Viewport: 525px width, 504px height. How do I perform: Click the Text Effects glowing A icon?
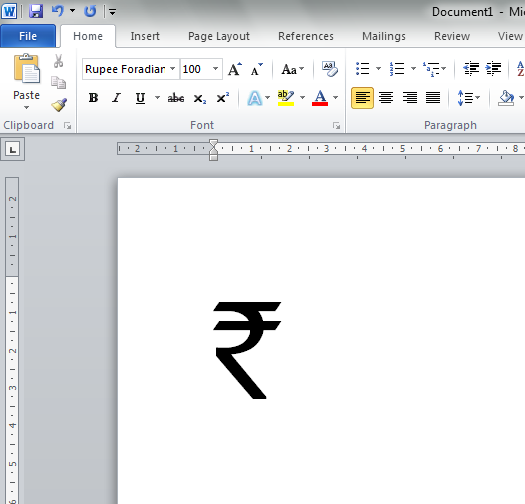coord(254,98)
